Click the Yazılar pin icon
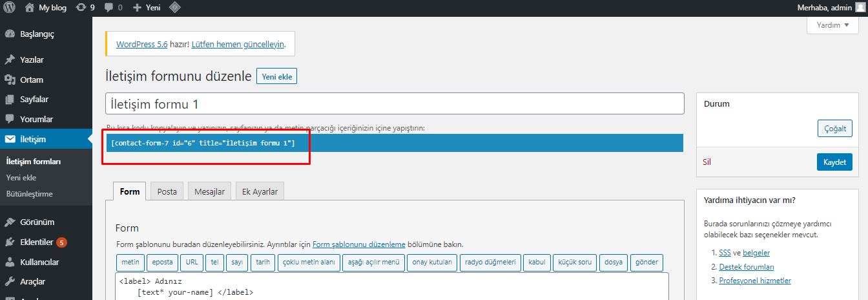The width and height of the screenshot is (868, 300). [x=10, y=59]
